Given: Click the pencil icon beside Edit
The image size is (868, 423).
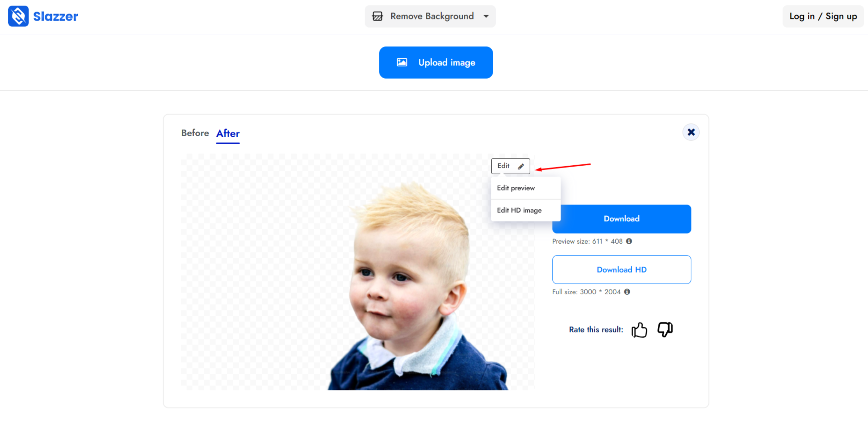Looking at the screenshot, I should [521, 166].
